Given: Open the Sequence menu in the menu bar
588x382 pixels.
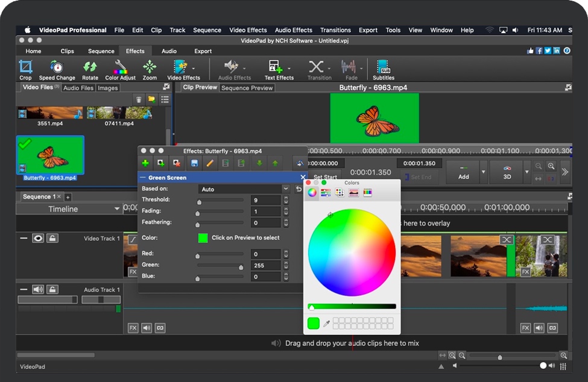Looking at the screenshot, I should 207,30.
